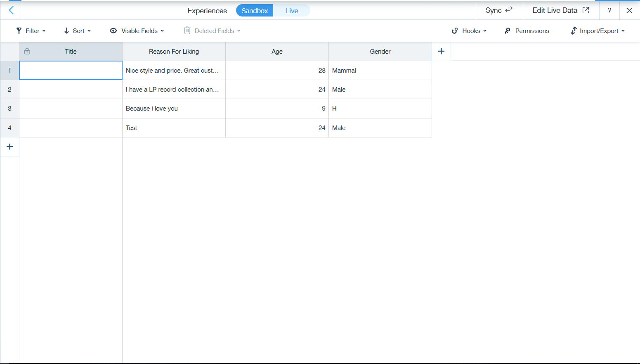
Task: Open the Hooks dropdown
Action: [x=469, y=31]
